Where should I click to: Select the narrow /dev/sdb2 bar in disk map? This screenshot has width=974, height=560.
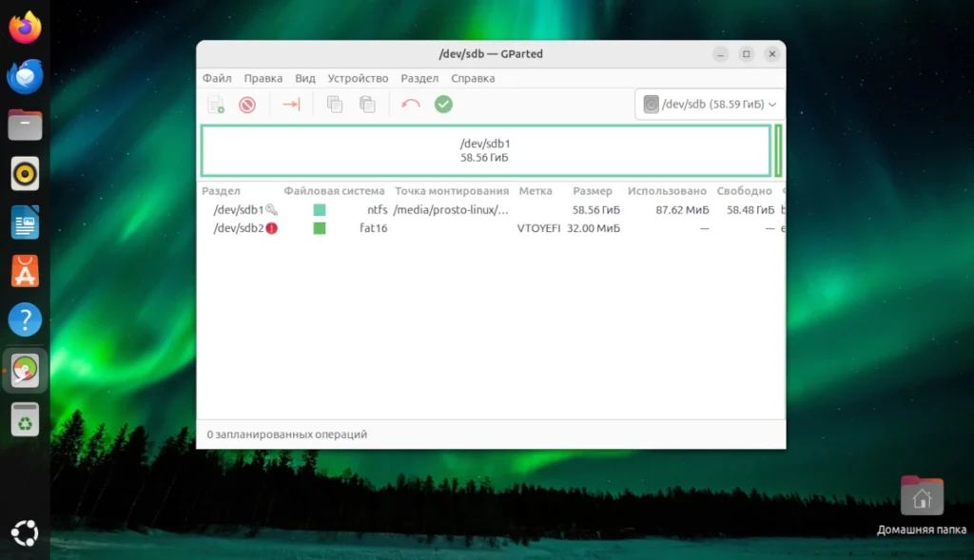(x=778, y=151)
